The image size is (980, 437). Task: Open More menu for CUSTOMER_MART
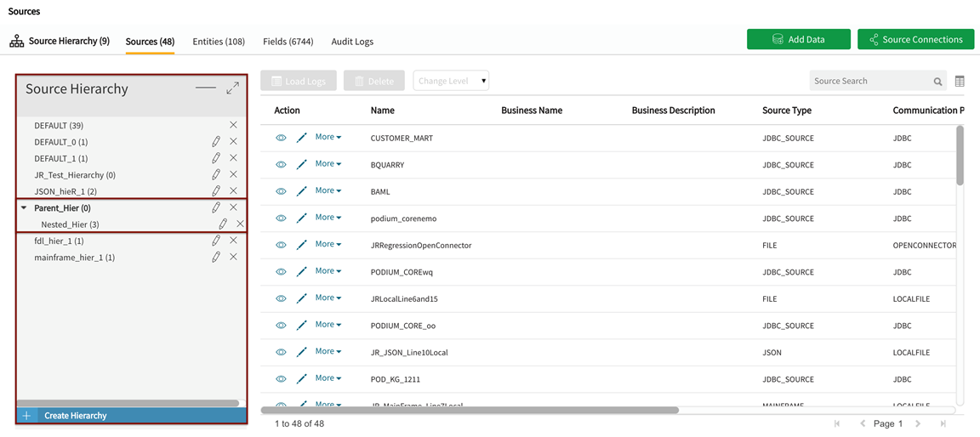coord(328,137)
